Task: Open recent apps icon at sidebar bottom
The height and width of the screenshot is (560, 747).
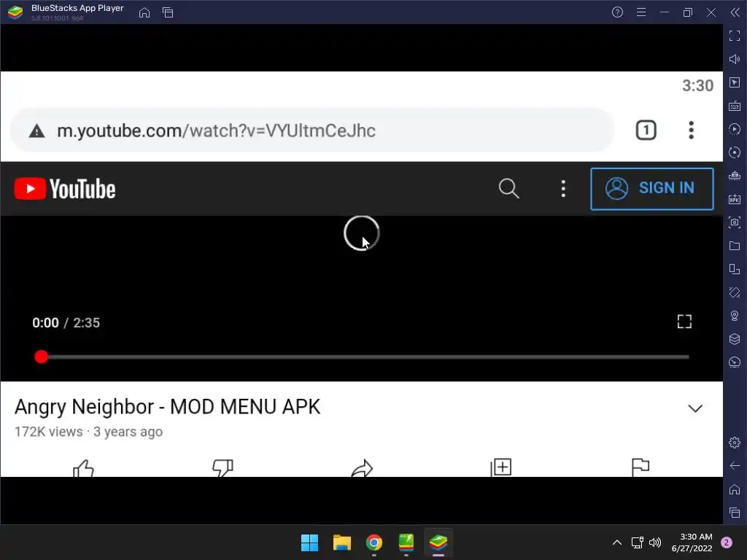Action: [735, 513]
